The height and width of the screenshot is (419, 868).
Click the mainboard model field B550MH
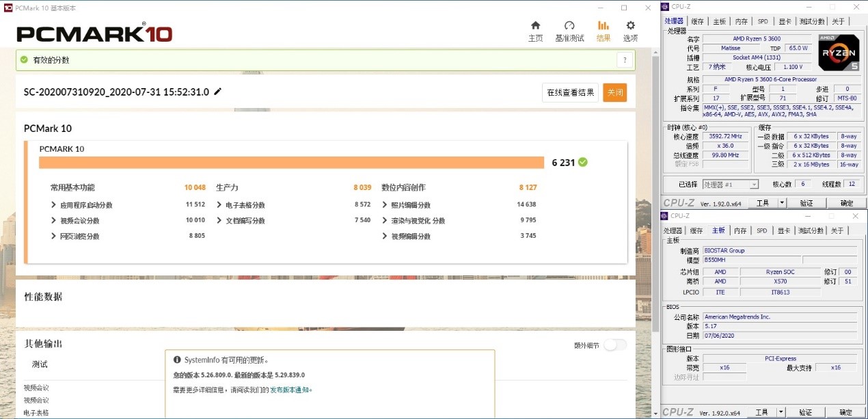(x=751, y=260)
